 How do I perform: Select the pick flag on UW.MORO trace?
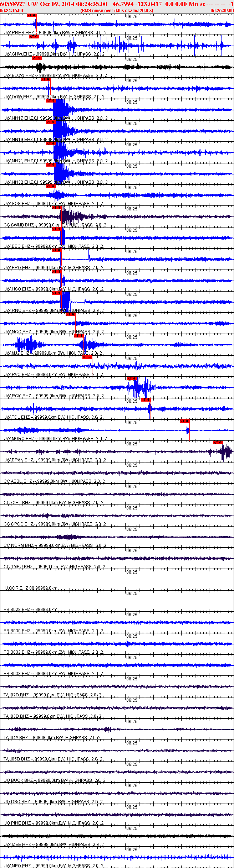(184, 421)
